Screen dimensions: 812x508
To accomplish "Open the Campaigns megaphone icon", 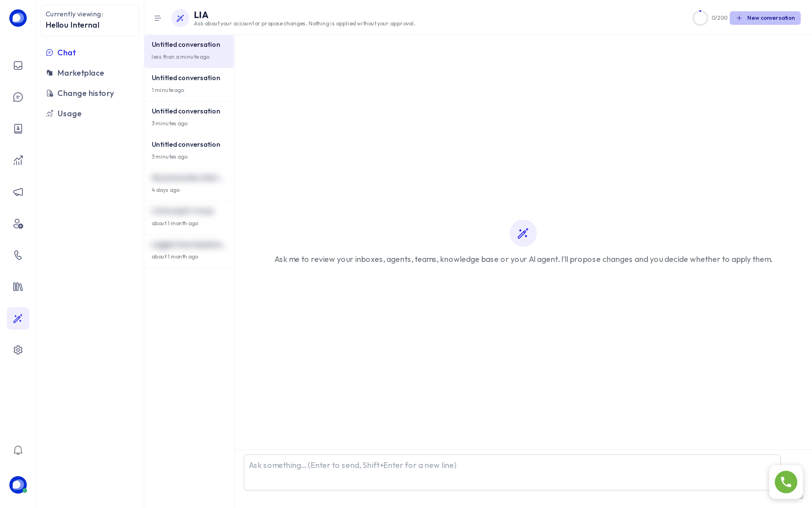I will click(x=18, y=192).
